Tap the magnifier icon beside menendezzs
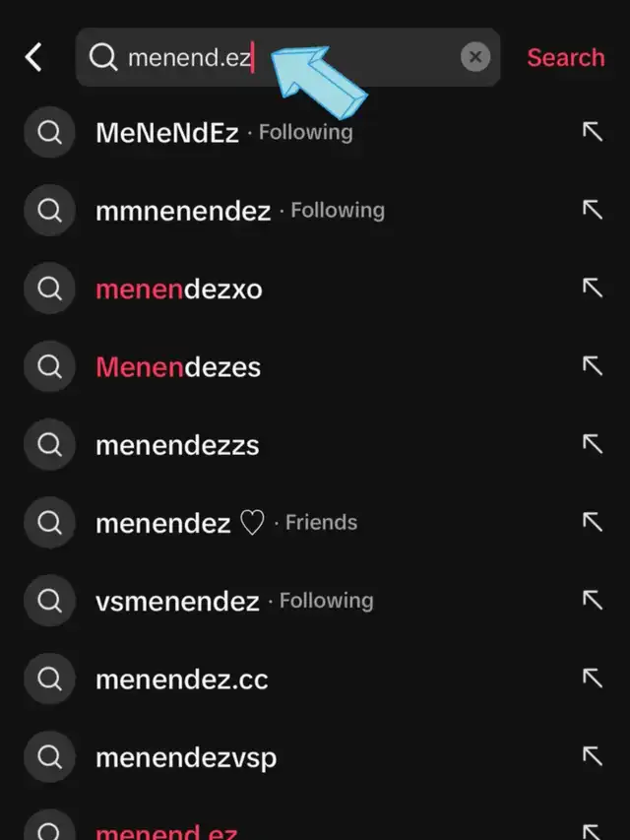Viewport: 630px width, 840px height. pos(50,445)
